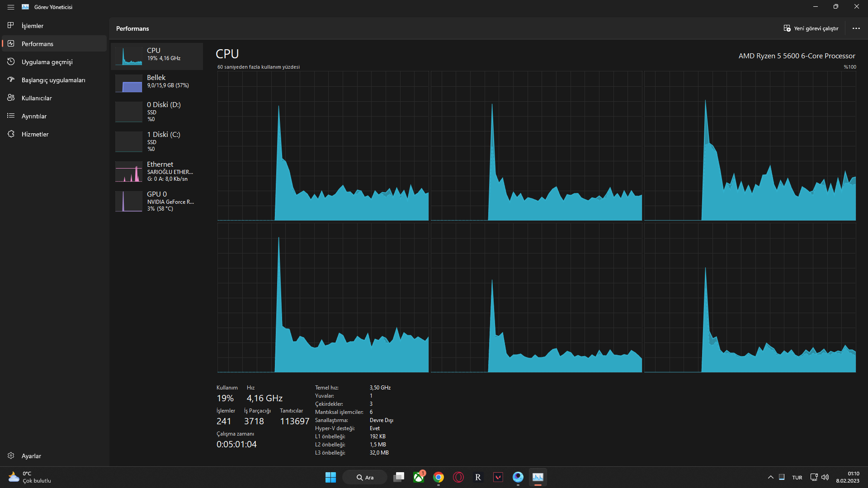Screen dimensions: 868x488
Task: Click the 19% Kullanım value
Action: [225, 398]
